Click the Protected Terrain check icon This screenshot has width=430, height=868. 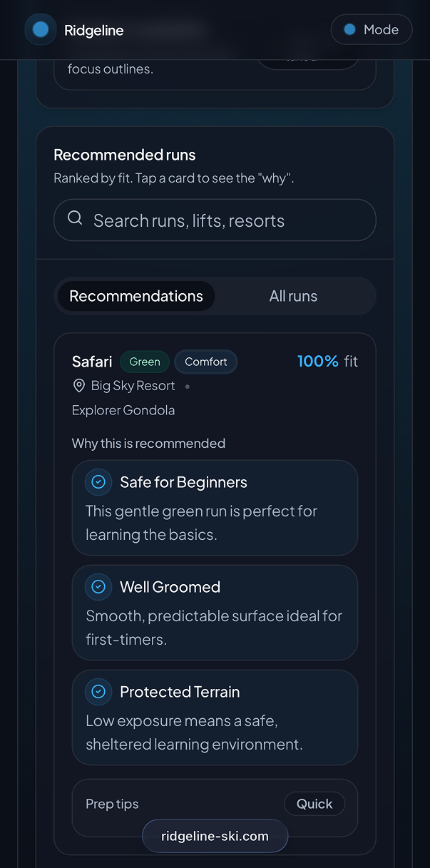(x=98, y=692)
